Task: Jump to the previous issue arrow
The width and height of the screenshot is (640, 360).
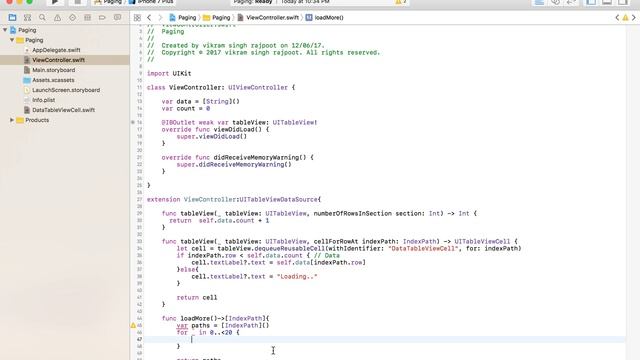Action: [617, 18]
